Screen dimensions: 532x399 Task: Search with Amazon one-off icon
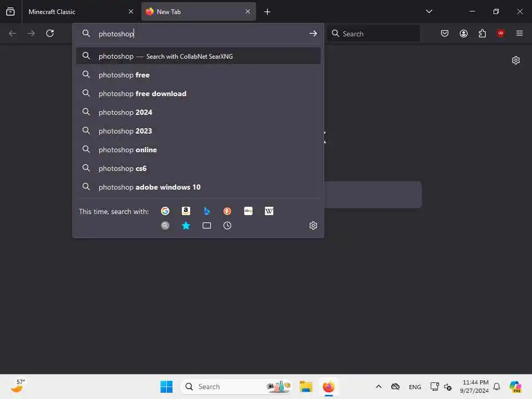pos(186,211)
